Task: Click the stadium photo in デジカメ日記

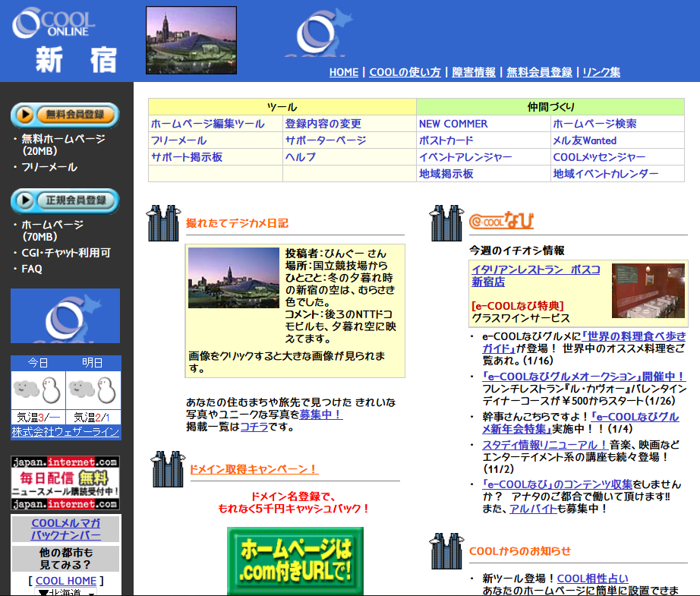Action: click(x=234, y=277)
